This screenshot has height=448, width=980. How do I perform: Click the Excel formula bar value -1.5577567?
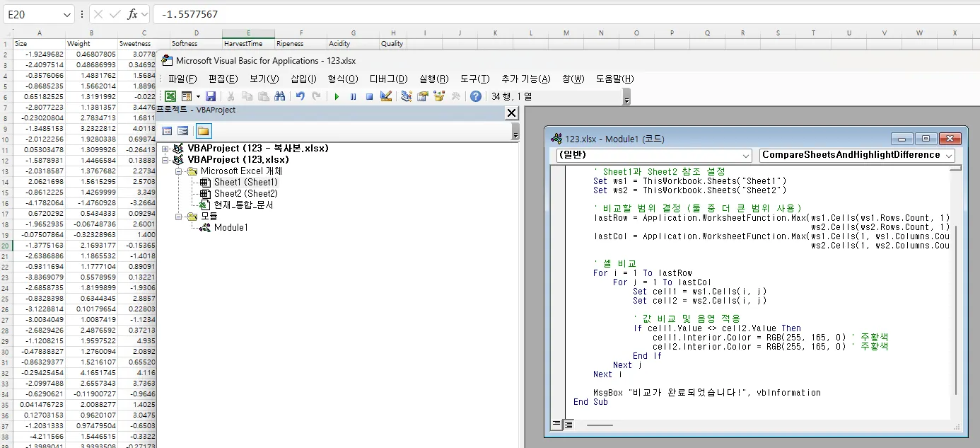189,14
